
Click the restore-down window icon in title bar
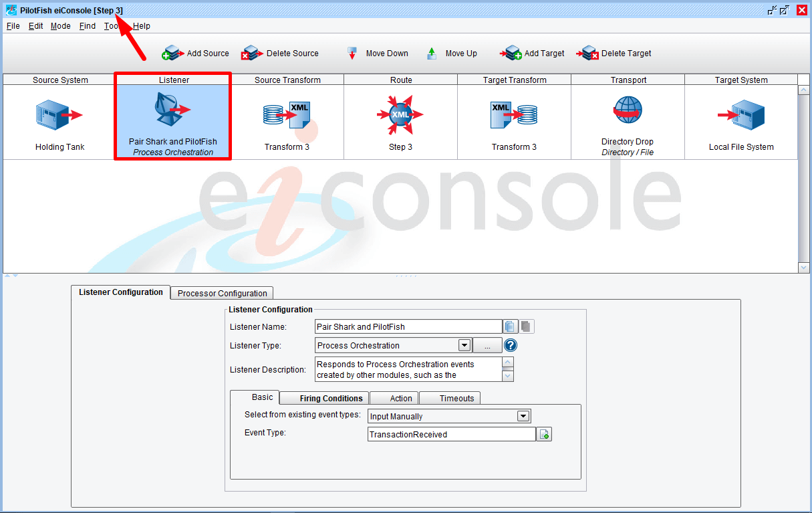click(773, 10)
